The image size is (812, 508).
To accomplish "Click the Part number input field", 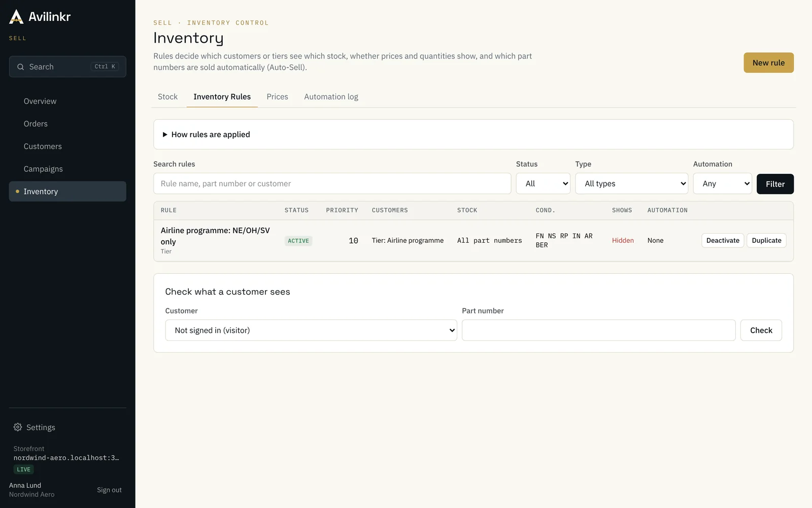I will point(598,330).
